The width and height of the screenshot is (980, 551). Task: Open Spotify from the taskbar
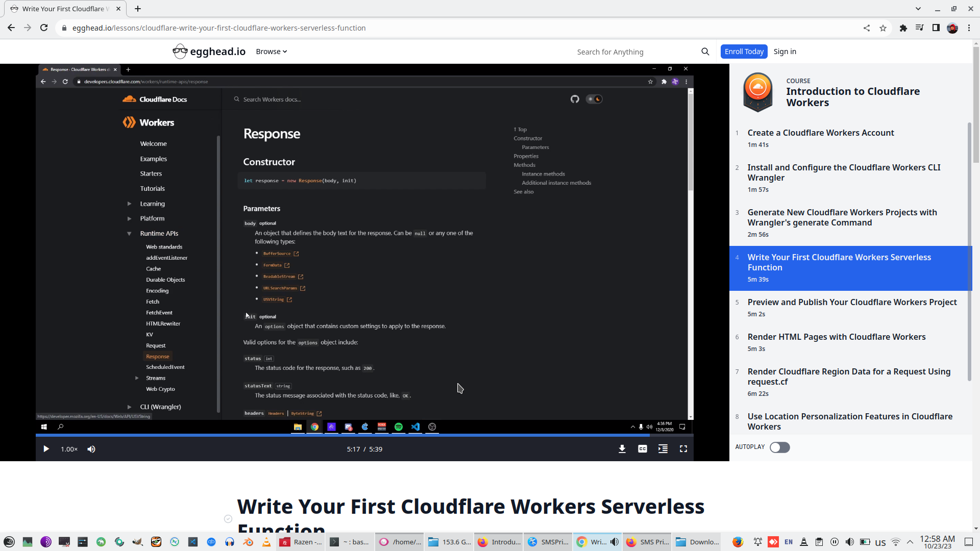click(399, 427)
